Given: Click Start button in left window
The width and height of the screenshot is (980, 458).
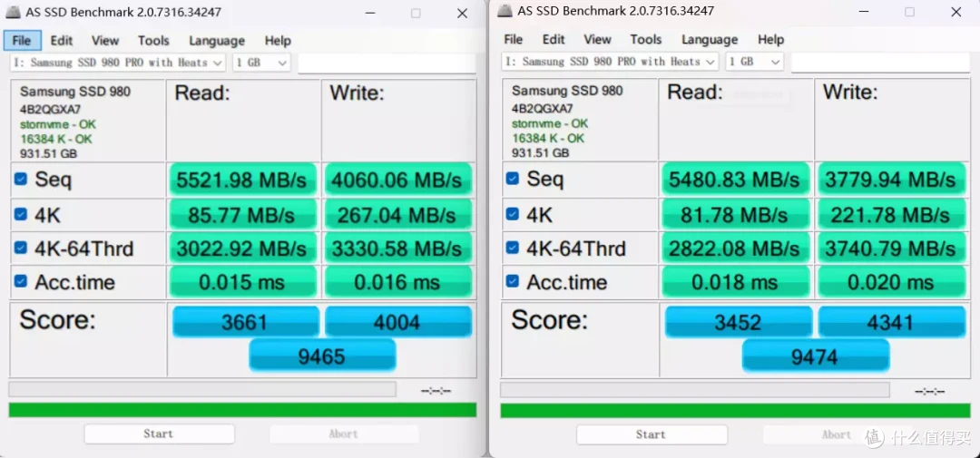Looking at the screenshot, I should (159, 434).
